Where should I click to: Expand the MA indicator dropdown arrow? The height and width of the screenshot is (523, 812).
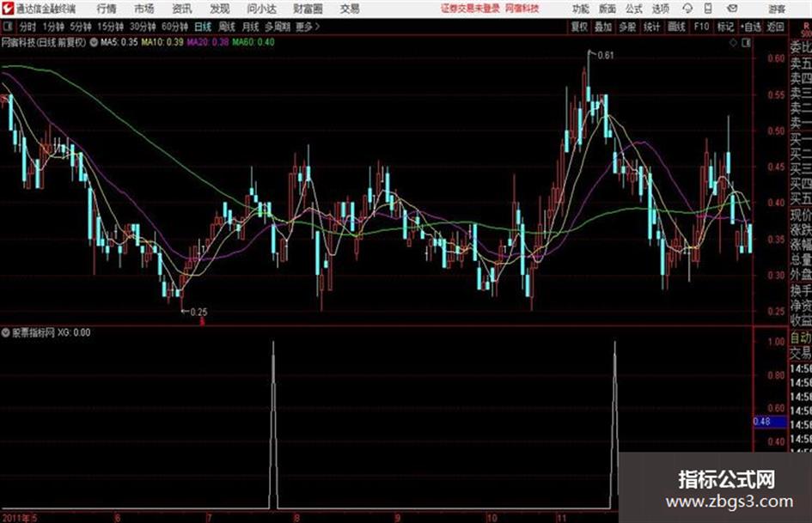pyautogui.click(x=94, y=42)
